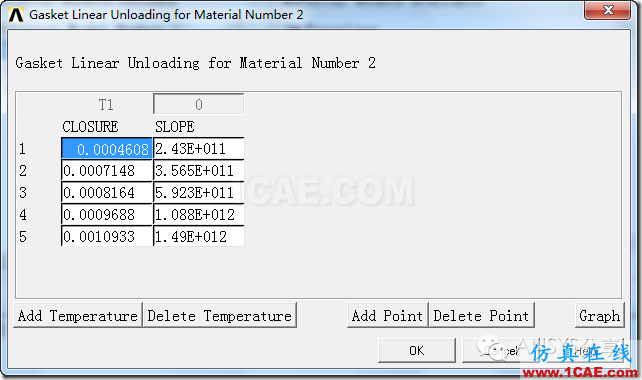
Task: Click the SLOPE column header
Action: (174, 127)
